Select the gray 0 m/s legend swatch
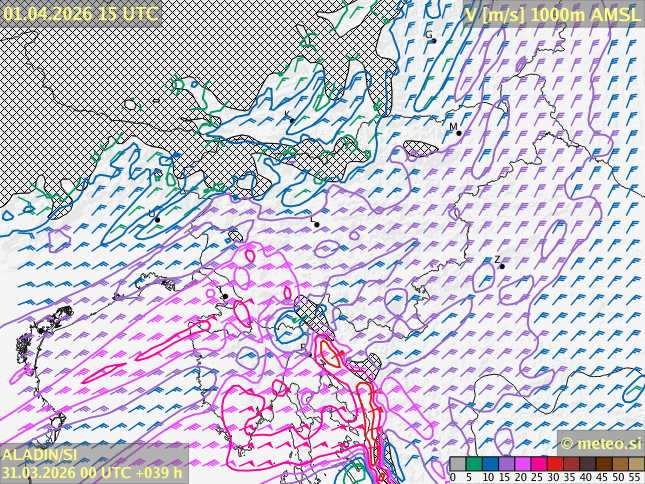This screenshot has width=645, height=484. point(457,464)
